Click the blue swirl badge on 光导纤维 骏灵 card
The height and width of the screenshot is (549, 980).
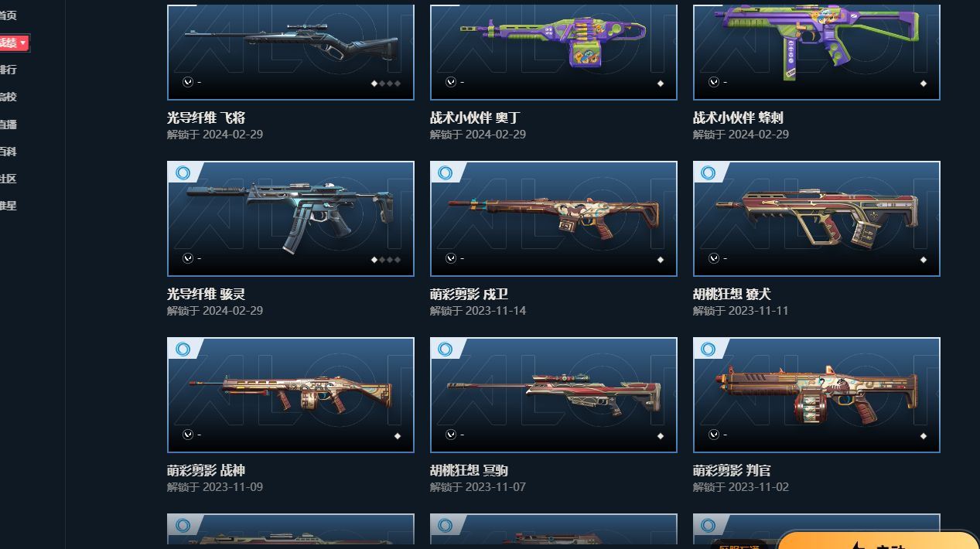(x=183, y=172)
